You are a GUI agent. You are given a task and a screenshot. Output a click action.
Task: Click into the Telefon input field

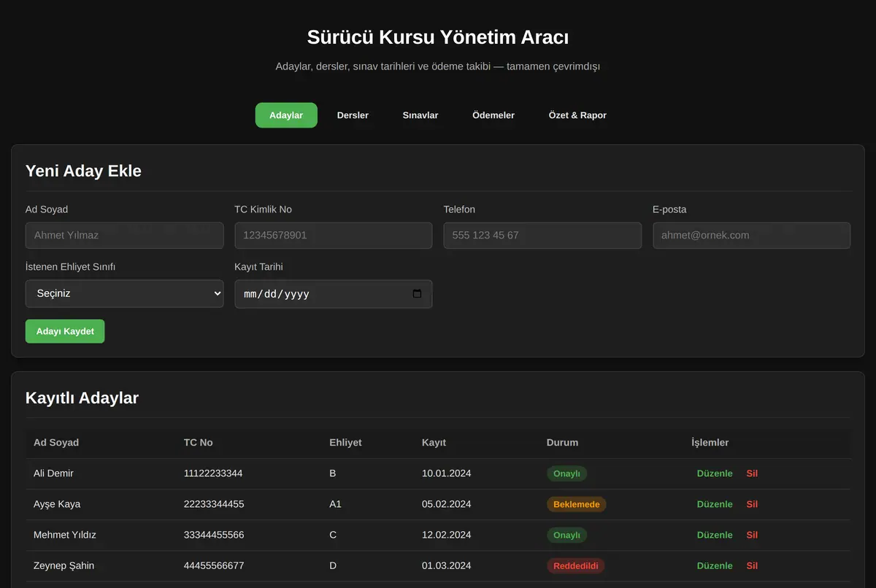pyautogui.click(x=542, y=236)
